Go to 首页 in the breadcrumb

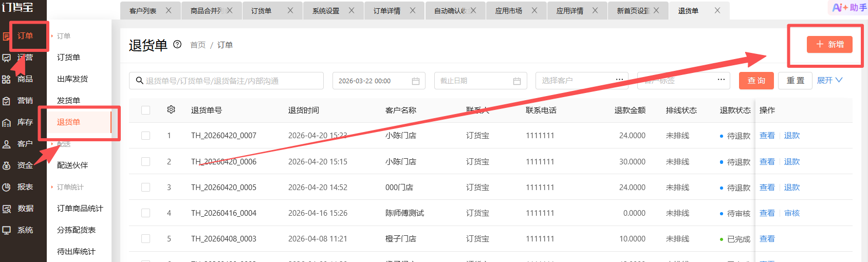click(x=198, y=45)
